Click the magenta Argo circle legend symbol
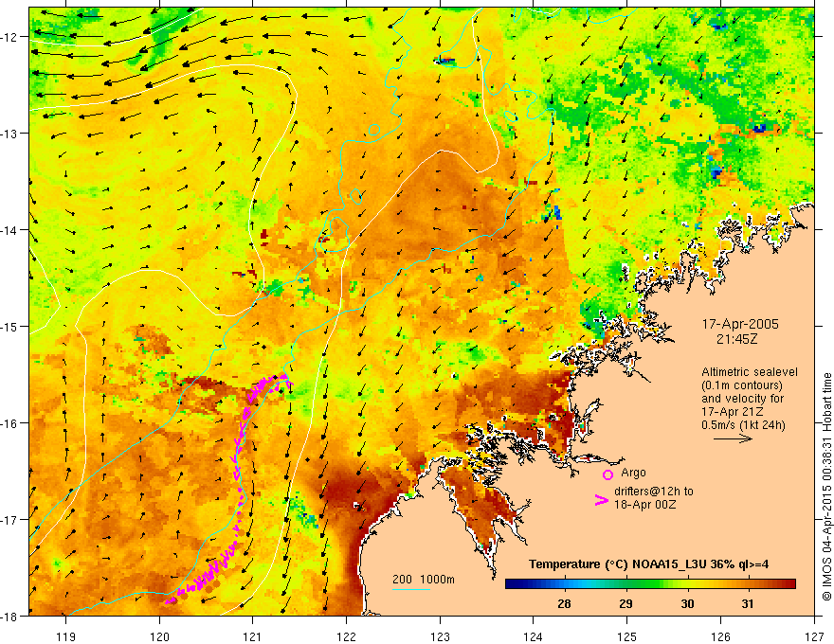The height and width of the screenshot is (644, 834). 607,474
